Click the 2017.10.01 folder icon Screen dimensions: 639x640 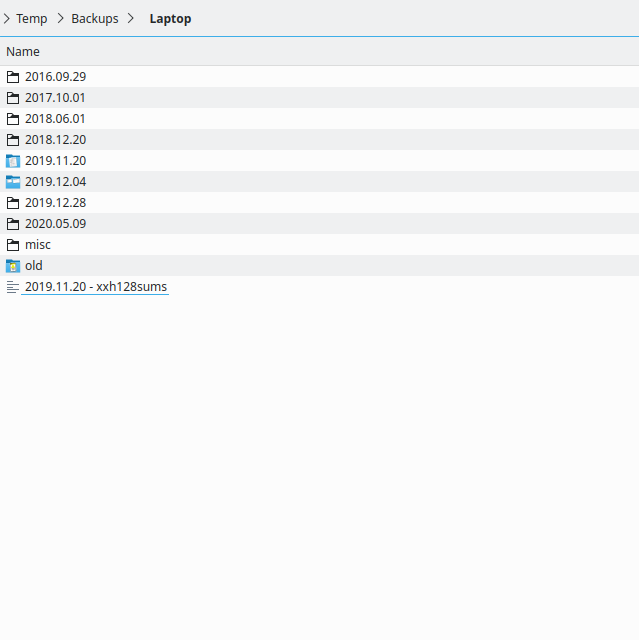13,98
